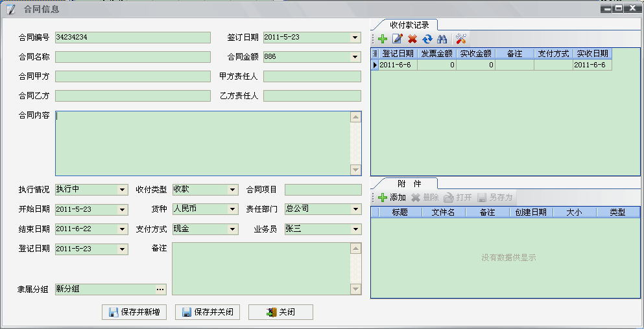Click the 文件名 column header in attachments
Image resolution: width=644 pixels, height=329 pixels.
click(444, 212)
